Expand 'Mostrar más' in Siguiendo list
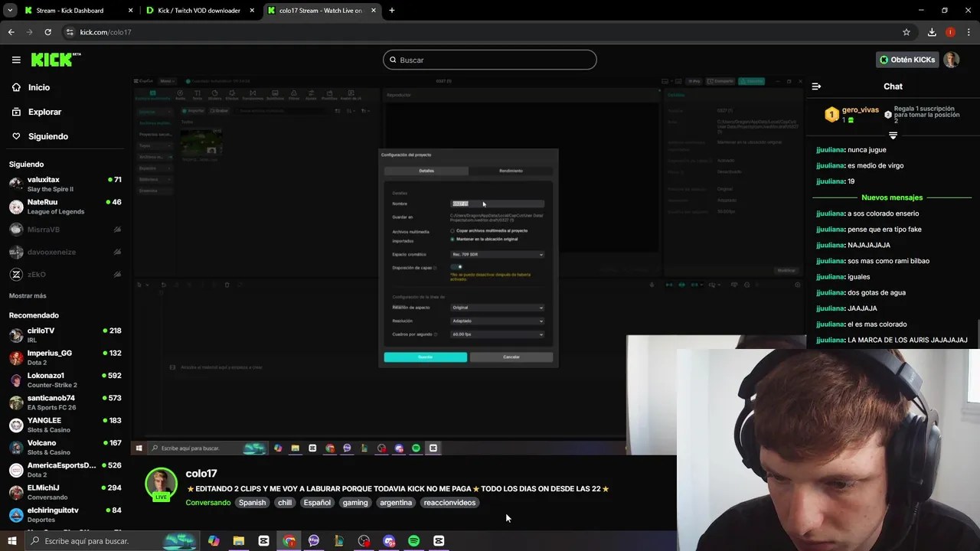This screenshot has width=980, height=551. (x=28, y=295)
